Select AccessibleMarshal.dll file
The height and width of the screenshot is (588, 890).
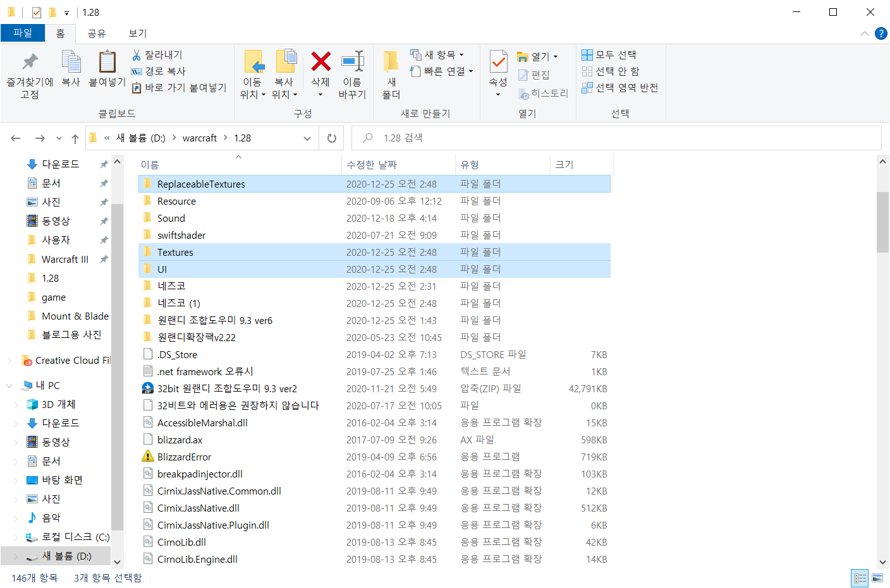click(374, 423)
